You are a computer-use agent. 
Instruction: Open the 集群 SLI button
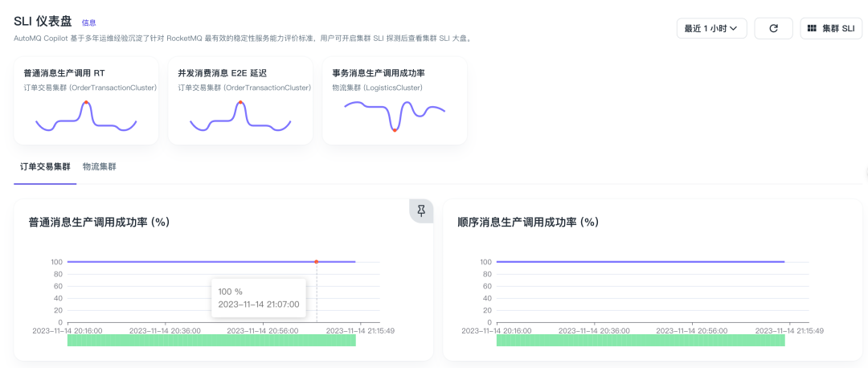tap(832, 28)
